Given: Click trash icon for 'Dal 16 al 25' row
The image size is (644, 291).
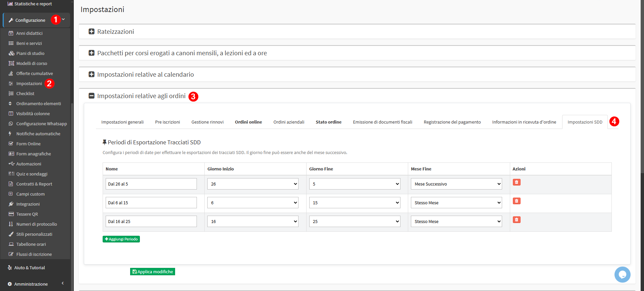Looking at the screenshot, I should (517, 220).
